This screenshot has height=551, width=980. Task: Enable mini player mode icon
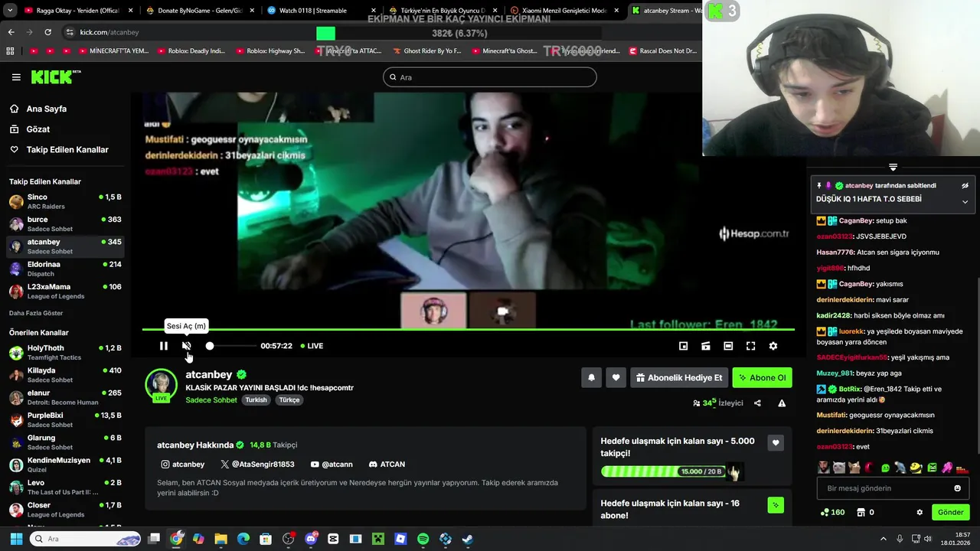[684, 346]
